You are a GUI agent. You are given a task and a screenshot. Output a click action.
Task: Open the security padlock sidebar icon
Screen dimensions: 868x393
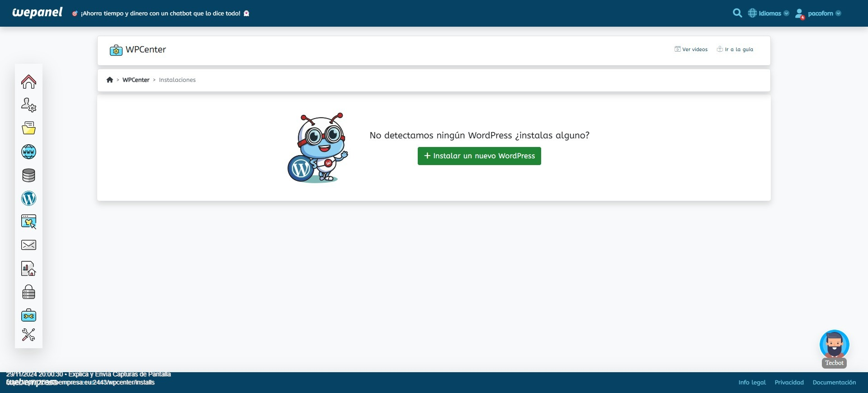tap(28, 292)
